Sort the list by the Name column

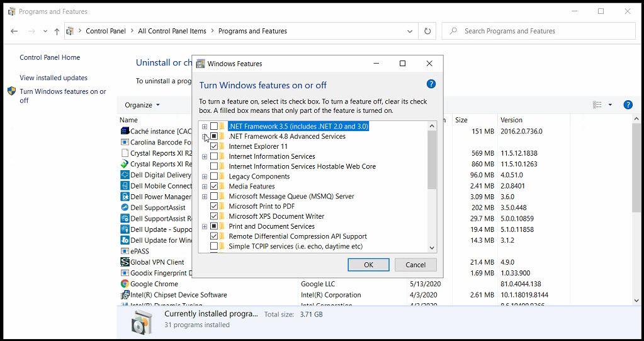128,120
